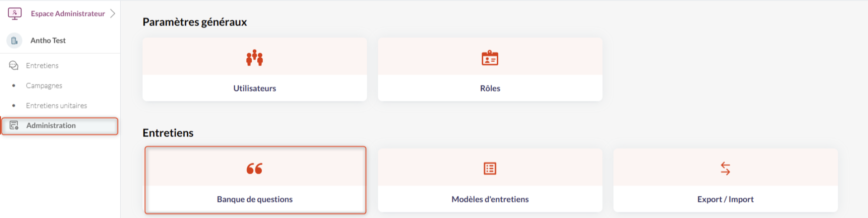Image resolution: width=868 pixels, height=218 pixels.
Task: Open Modèles d'entretiens card label
Action: pyautogui.click(x=490, y=199)
